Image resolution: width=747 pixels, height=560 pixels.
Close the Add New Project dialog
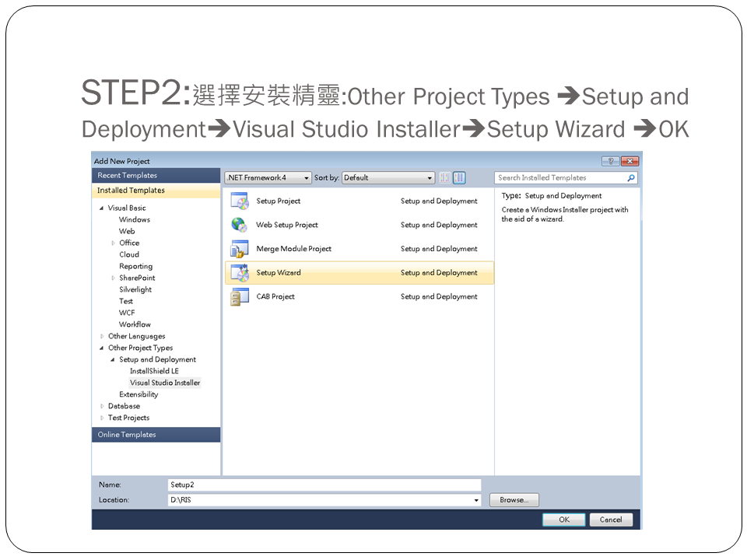tap(630, 161)
